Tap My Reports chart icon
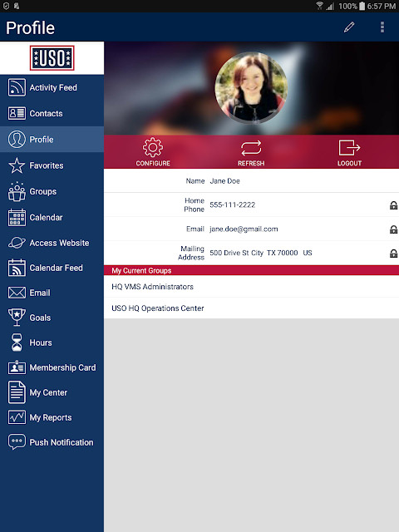This screenshot has height=532, width=399. click(17, 417)
